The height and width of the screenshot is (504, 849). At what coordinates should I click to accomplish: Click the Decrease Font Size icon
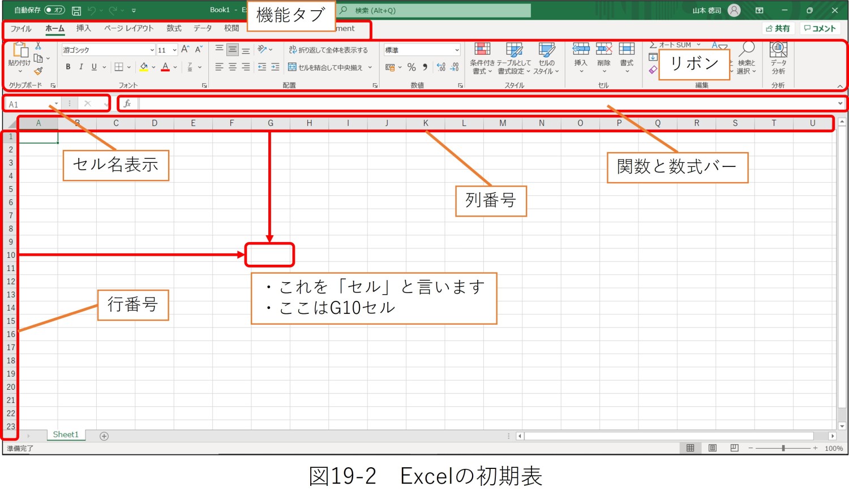coord(199,50)
